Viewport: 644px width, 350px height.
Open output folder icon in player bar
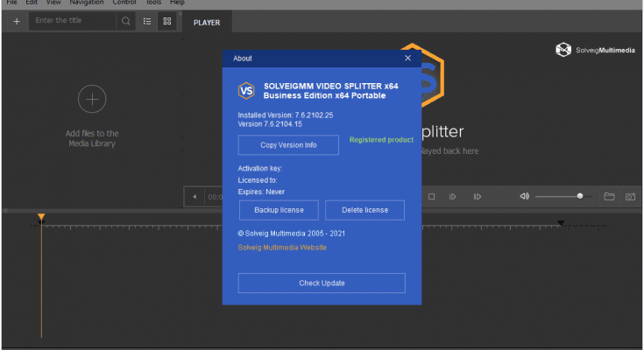tap(609, 197)
